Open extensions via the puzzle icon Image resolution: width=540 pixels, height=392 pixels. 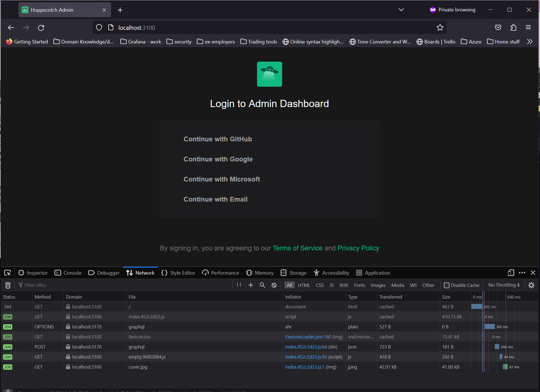(513, 27)
